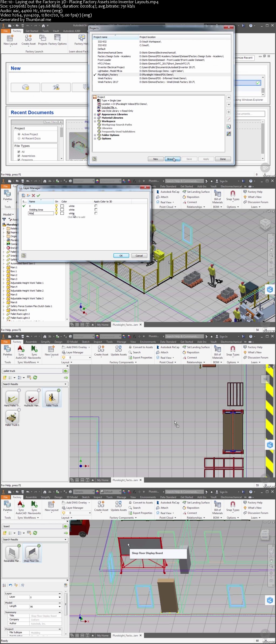Expand Appearance Libraries in Projects dialog tree
Screen dimensions: 276x644
point(95,114)
